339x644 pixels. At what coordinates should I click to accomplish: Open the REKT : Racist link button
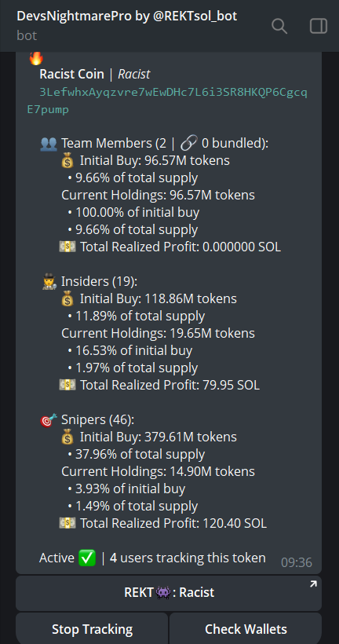[169, 593]
